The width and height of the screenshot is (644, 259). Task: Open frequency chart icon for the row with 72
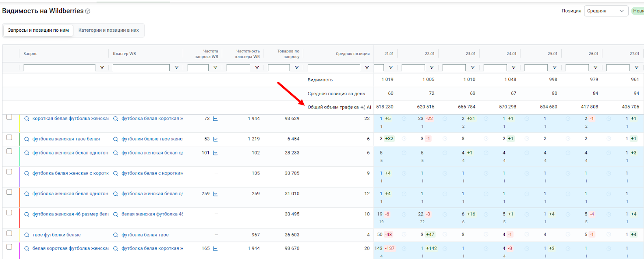click(215, 119)
